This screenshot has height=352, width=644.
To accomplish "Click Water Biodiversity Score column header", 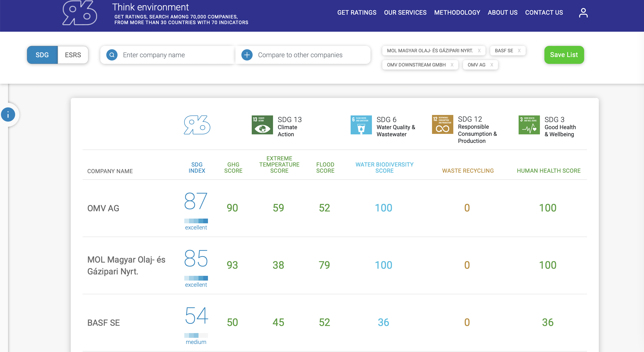I will [x=384, y=167].
